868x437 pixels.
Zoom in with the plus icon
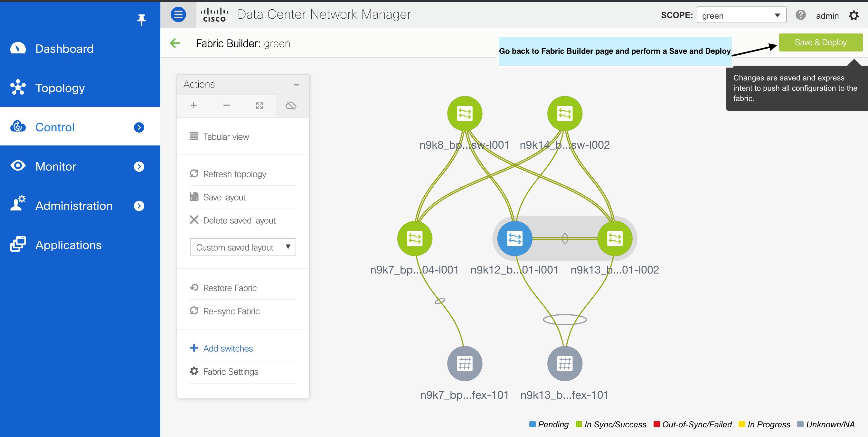193,105
